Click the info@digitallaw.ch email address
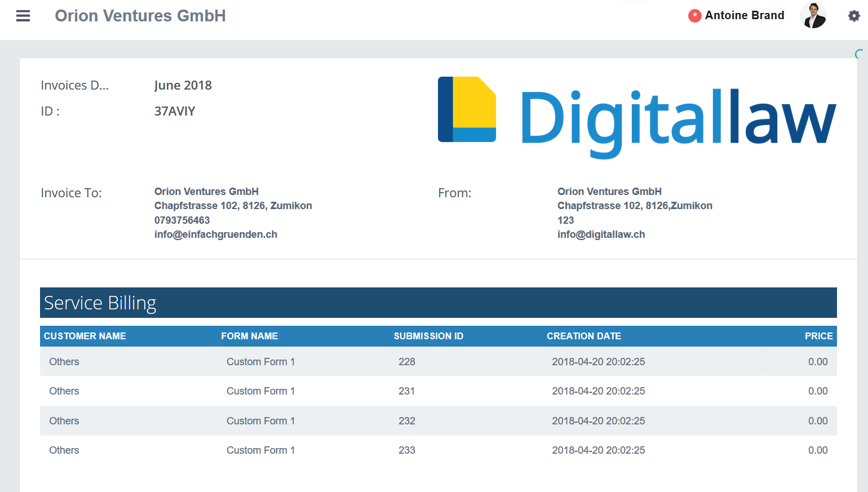 coord(601,234)
